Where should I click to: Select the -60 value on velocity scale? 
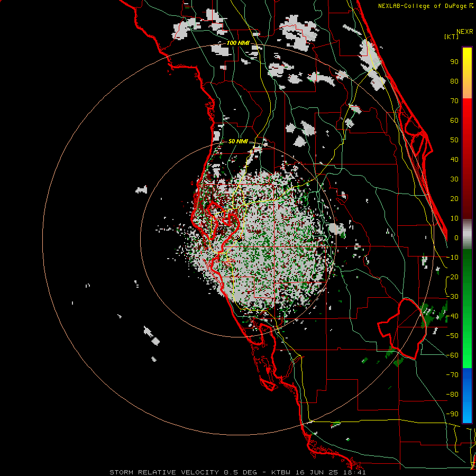pyautogui.click(x=452, y=355)
